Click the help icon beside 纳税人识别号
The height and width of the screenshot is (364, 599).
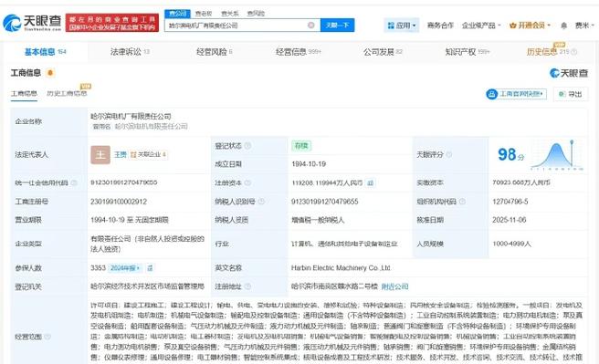(261, 202)
